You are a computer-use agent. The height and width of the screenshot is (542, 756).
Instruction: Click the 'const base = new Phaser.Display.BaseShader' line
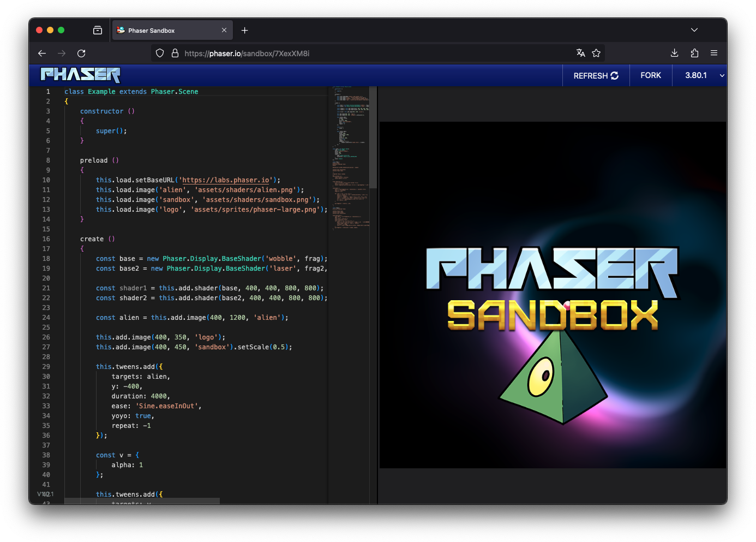coord(212,259)
